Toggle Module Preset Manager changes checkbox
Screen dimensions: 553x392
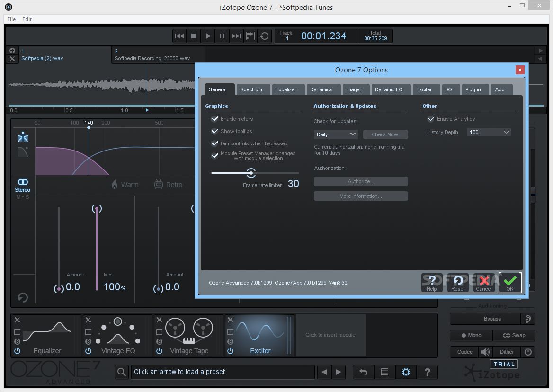click(x=214, y=156)
